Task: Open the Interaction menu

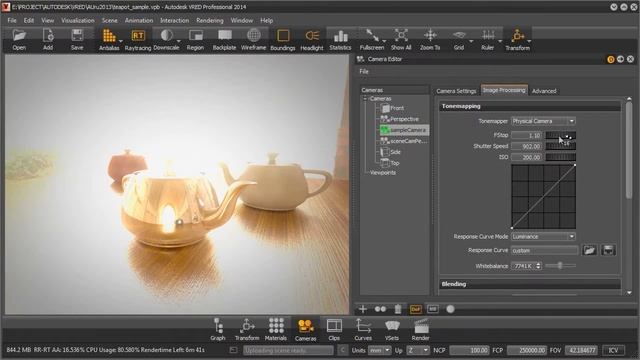Action: tap(174, 20)
